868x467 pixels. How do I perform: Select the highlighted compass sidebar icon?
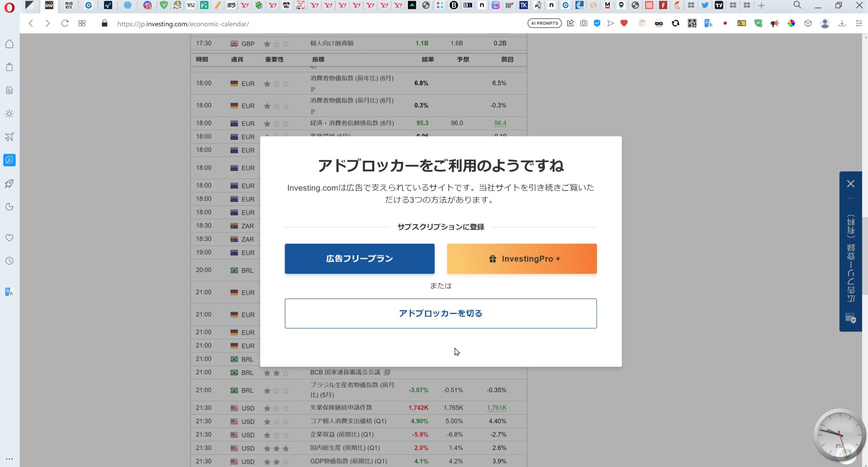click(9, 160)
